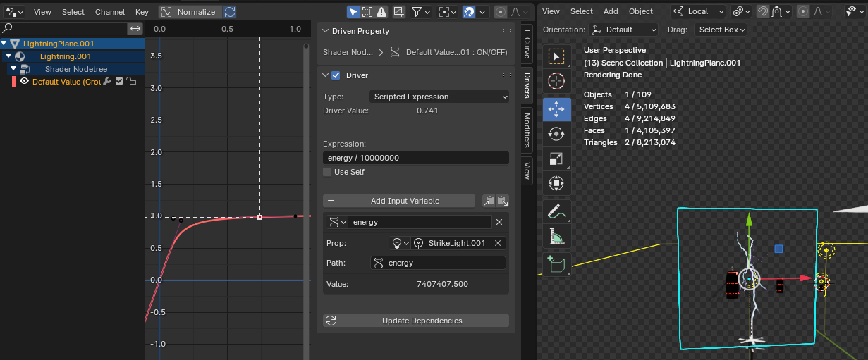Toggle the lock icon on Default Value channel
The width and height of the screenshot is (868, 360).
coord(131,82)
